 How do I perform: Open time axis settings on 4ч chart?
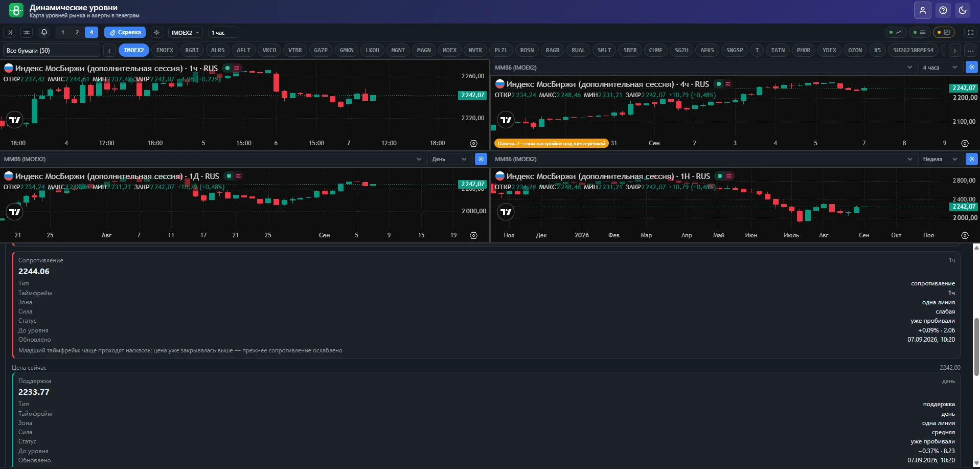coord(965,143)
